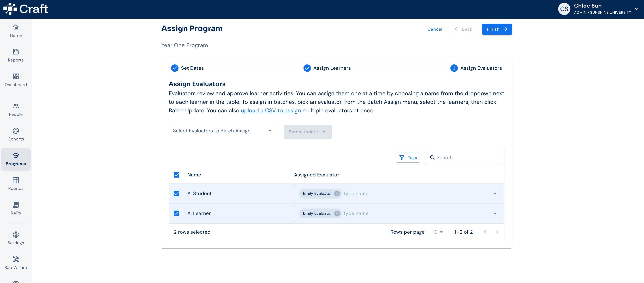The width and height of the screenshot is (644, 283).
Task: Click the Assign Evaluators step label
Action: click(481, 68)
